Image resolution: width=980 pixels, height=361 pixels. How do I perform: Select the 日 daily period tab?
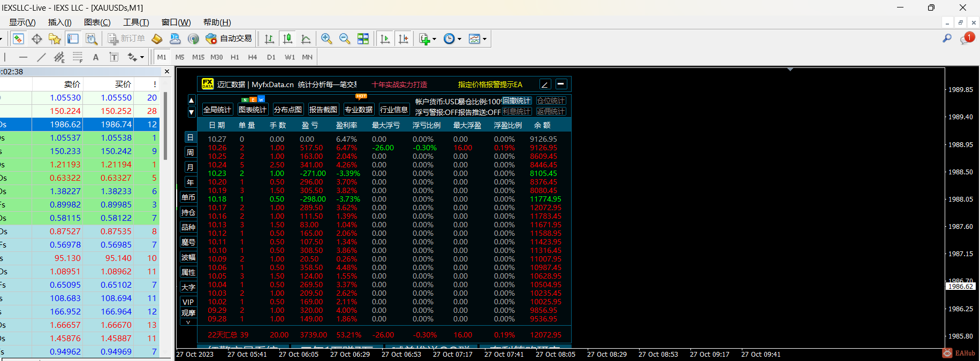(190, 137)
